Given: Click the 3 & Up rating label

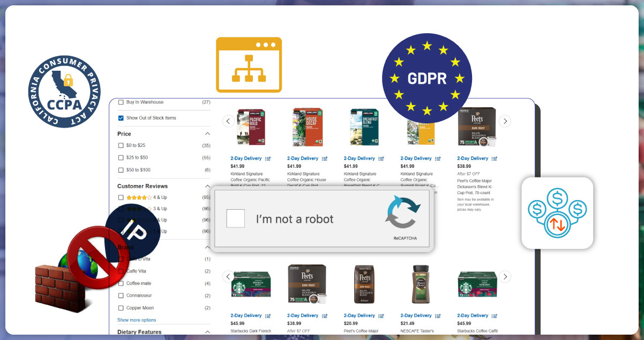Looking at the screenshot, I should click(160, 209).
